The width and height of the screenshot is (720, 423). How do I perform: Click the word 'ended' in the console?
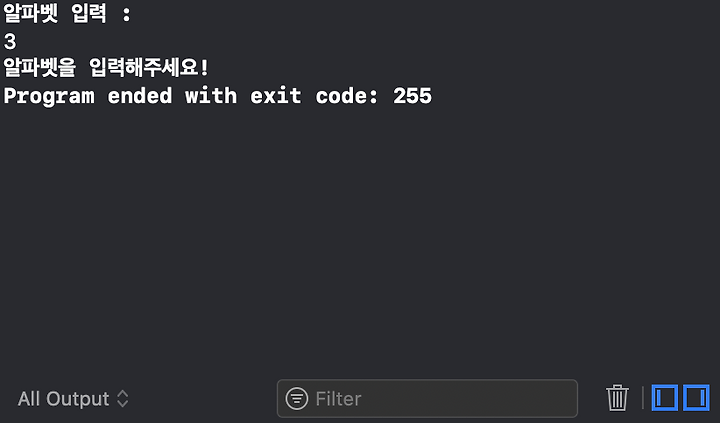click(x=140, y=96)
